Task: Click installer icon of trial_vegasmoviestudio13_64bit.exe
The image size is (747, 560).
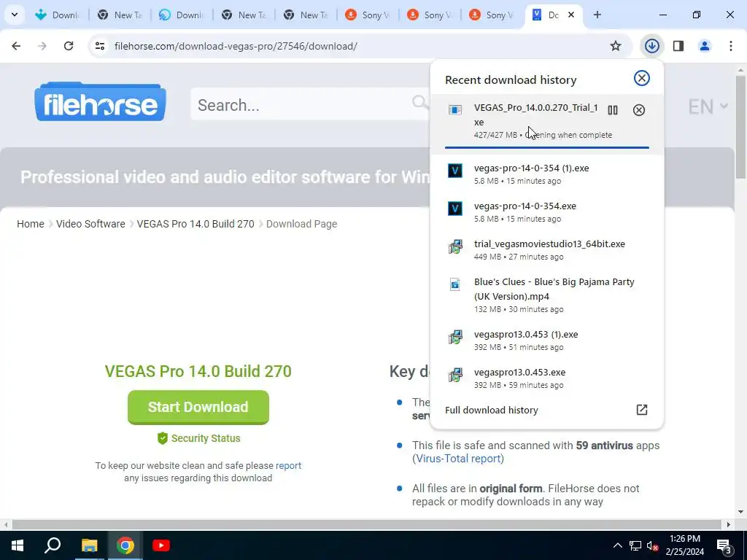Action: (455, 246)
